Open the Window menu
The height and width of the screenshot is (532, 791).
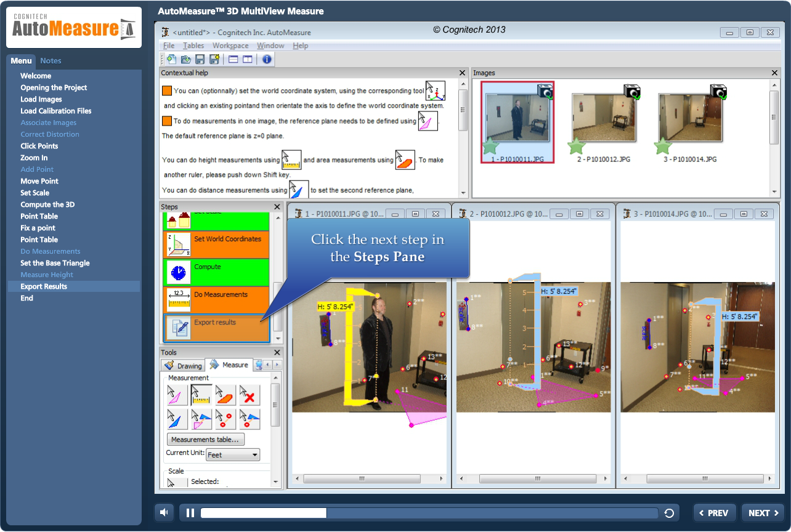coord(270,46)
